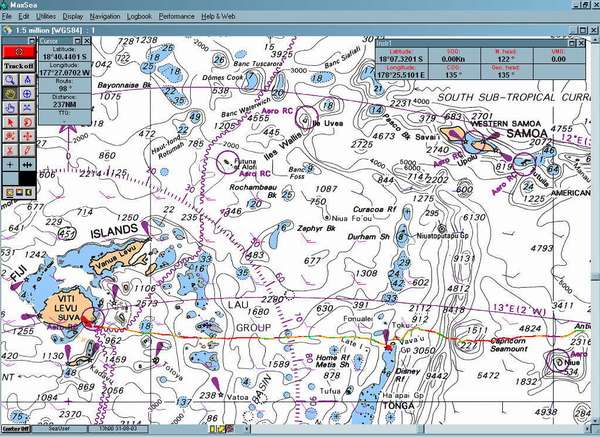
Task: Pick the light blue color swatch
Action: tap(10, 179)
